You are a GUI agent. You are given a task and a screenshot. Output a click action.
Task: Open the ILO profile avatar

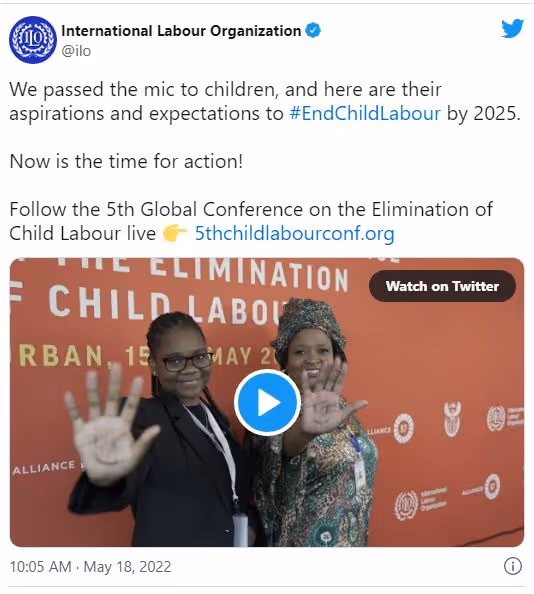coord(33,40)
